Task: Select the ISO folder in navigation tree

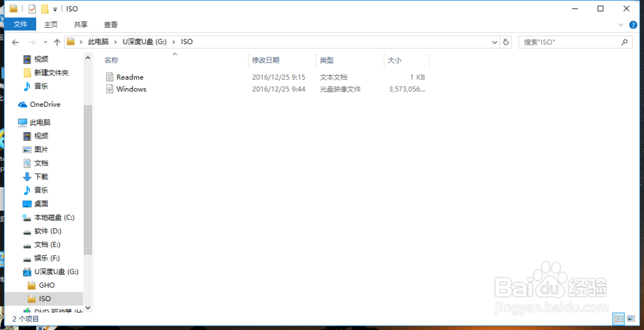Action: pos(45,298)
